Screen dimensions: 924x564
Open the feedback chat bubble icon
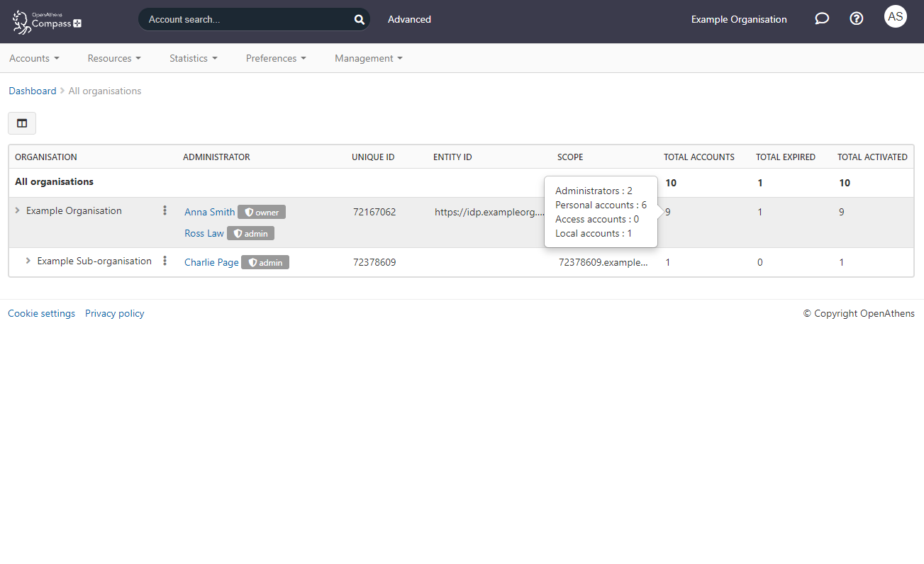click(x=822, y=19)
